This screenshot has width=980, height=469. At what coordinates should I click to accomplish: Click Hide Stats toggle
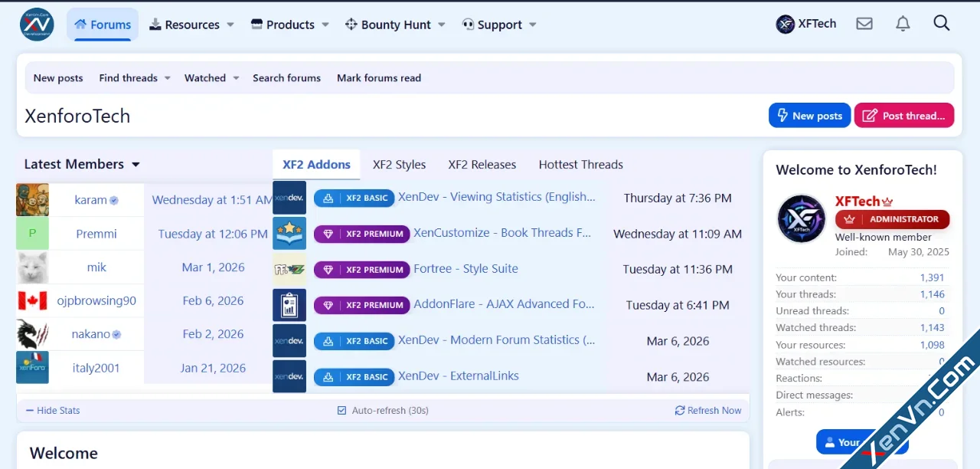(x=53, y=411)
